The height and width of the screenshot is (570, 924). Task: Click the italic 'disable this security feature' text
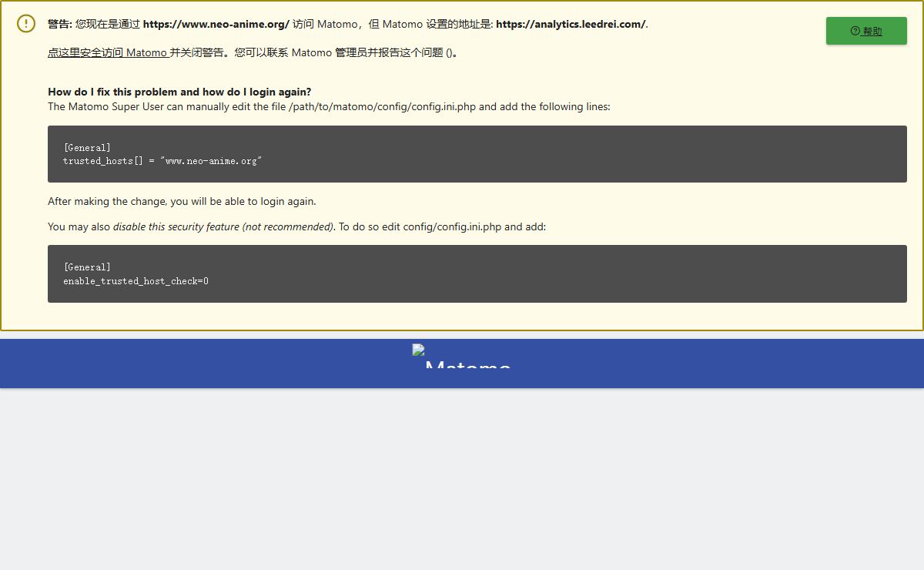click(x=223, y=227)
